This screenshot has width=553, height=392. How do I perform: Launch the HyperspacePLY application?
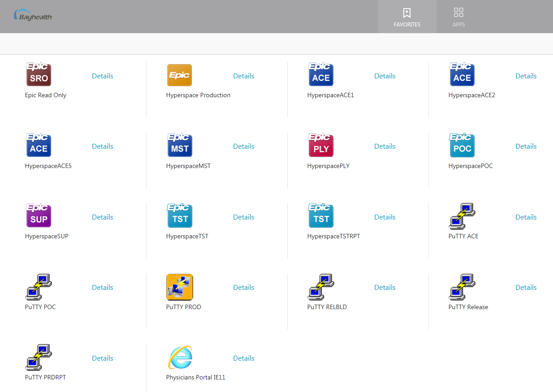tap(321, 145)
